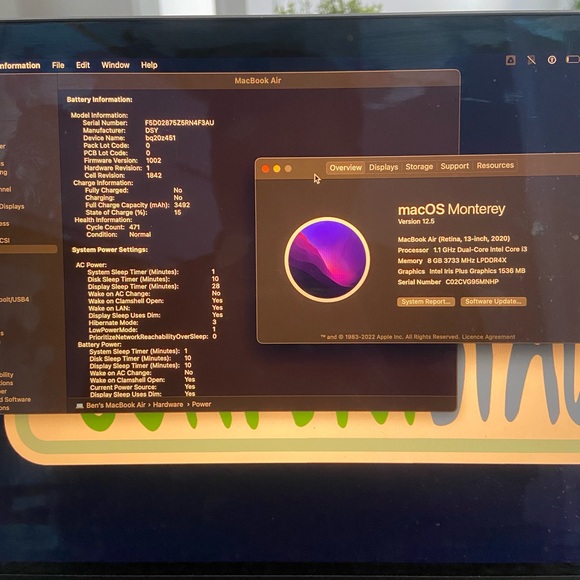Click Manufacturer value DSY
Screen dimensions: 580x580
[x=152, y=131]
